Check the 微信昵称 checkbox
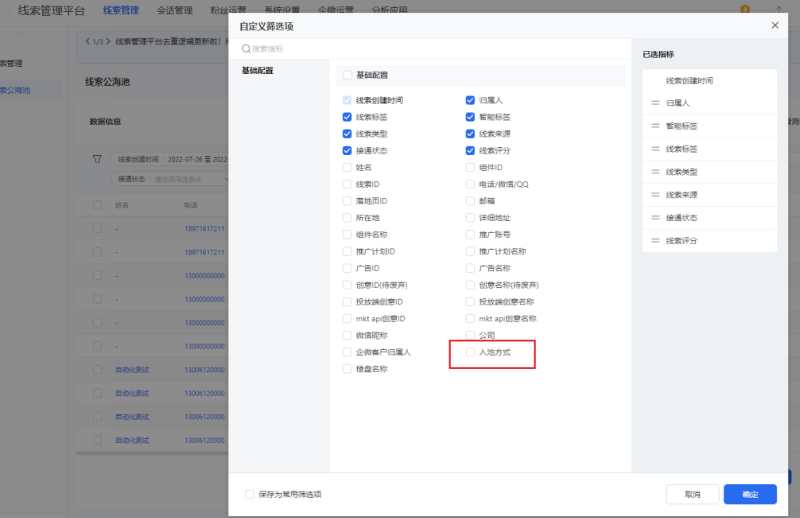This screenshot has width=800, height=518. point(347,335)
